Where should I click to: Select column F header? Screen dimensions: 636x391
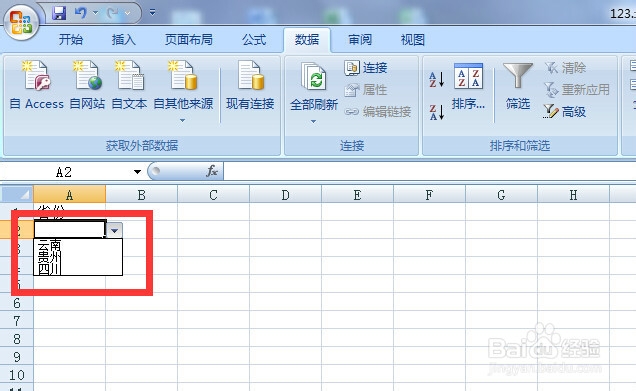[x=429, y=195]
